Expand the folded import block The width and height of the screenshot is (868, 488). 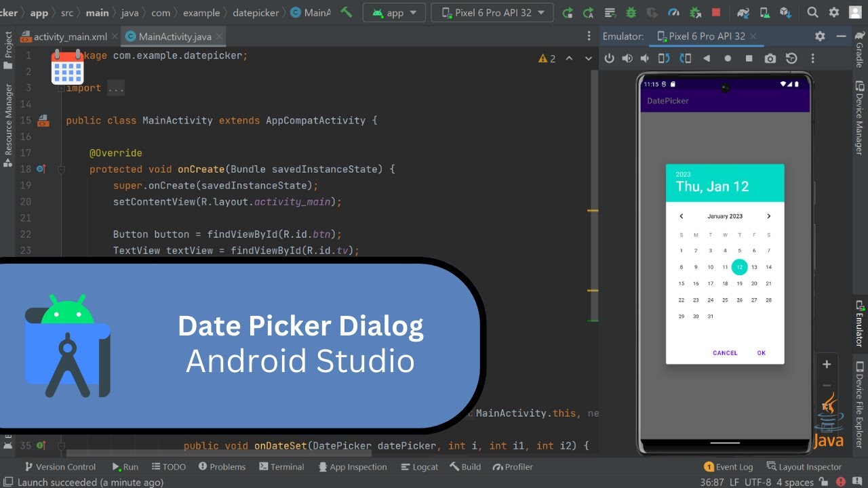pyautogui.click(x=62, y=88)
